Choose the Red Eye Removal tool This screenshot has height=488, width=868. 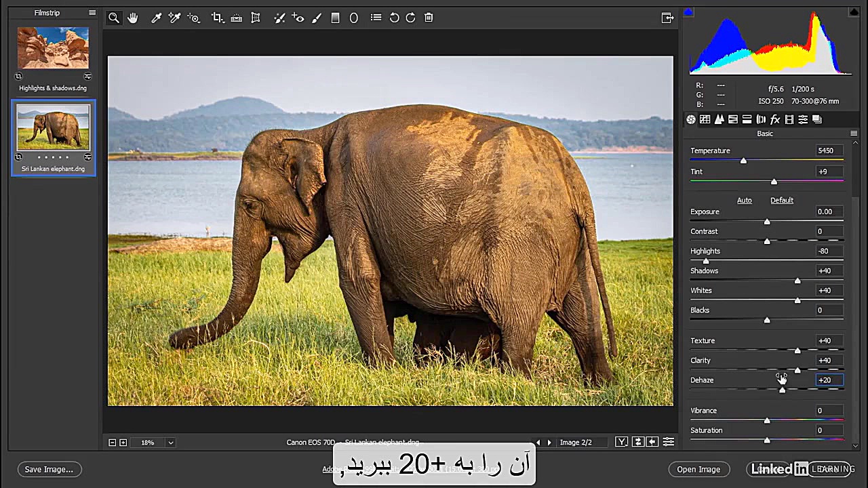[x=298, y=18]
